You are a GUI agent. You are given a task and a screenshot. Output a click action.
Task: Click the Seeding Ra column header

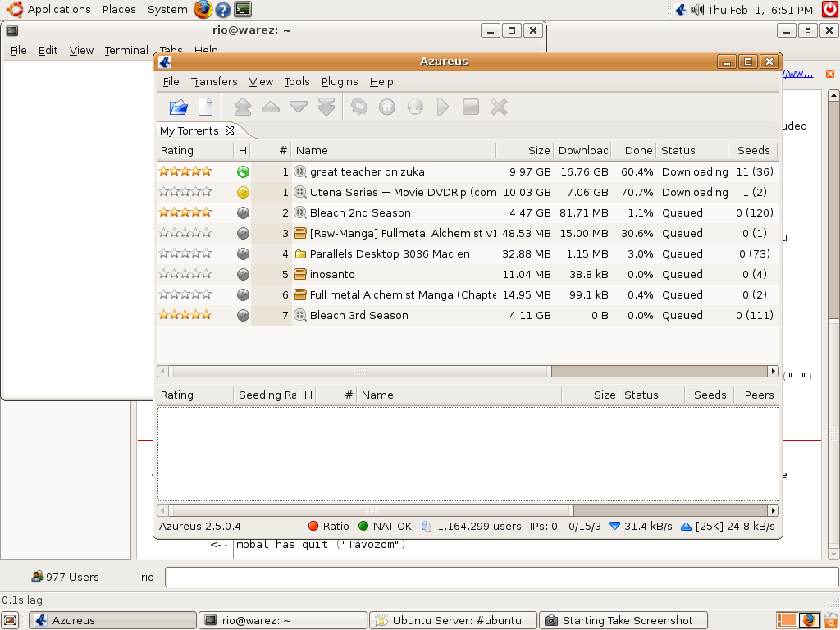(x=267, y=395)
